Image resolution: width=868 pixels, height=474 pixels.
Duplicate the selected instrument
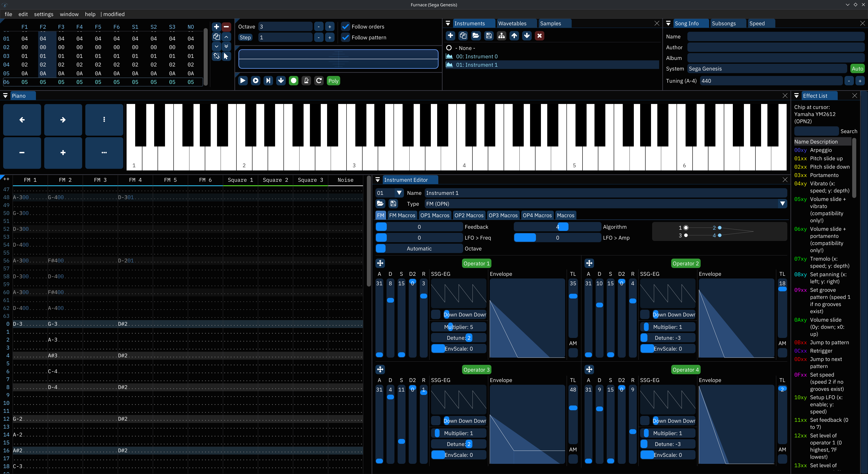pos(463,36)
